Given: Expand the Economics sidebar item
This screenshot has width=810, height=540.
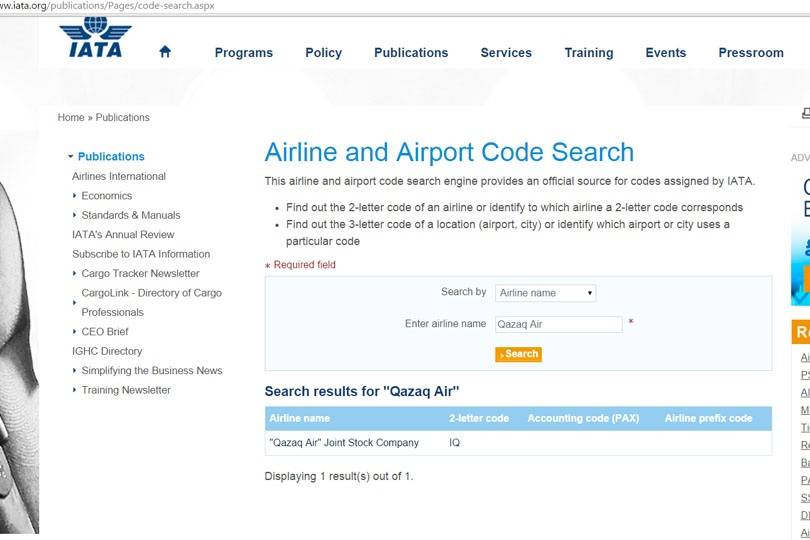Looking at the screenshot, I should [106, 196].
